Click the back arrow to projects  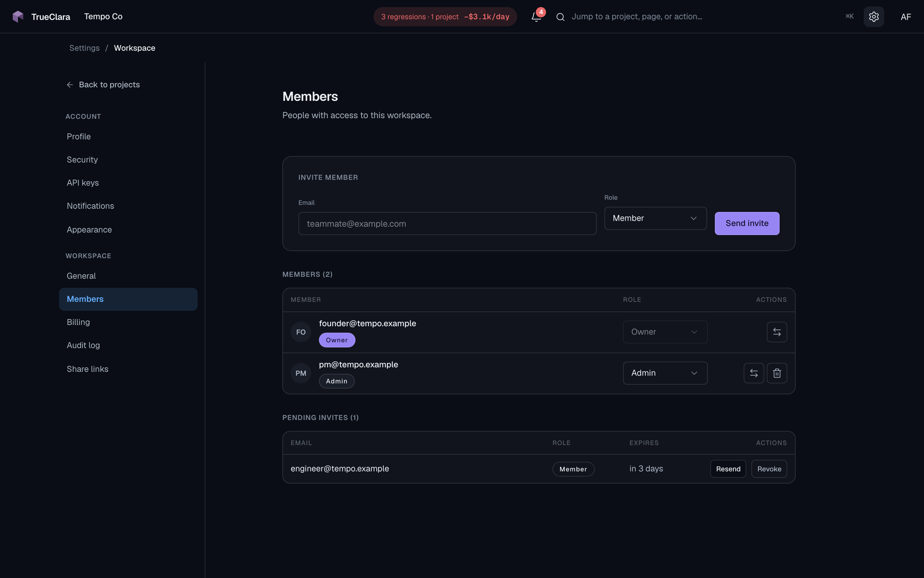click(70, 85)
